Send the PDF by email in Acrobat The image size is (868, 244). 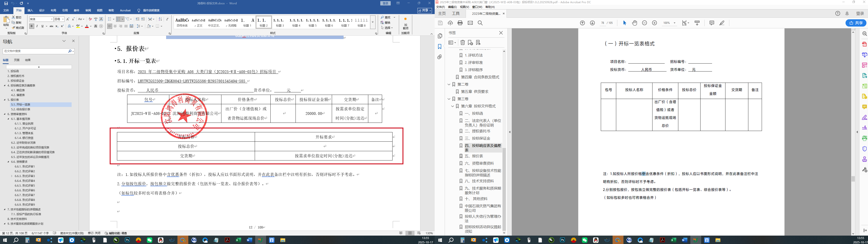pyautogui.click(x=470, y=23)
